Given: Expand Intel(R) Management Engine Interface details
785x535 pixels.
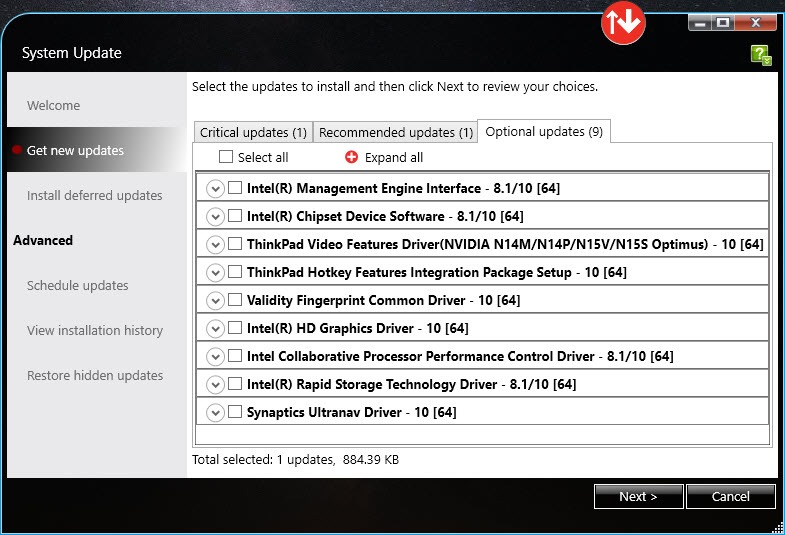Looking at the screenshot, I should pos(215,189).
